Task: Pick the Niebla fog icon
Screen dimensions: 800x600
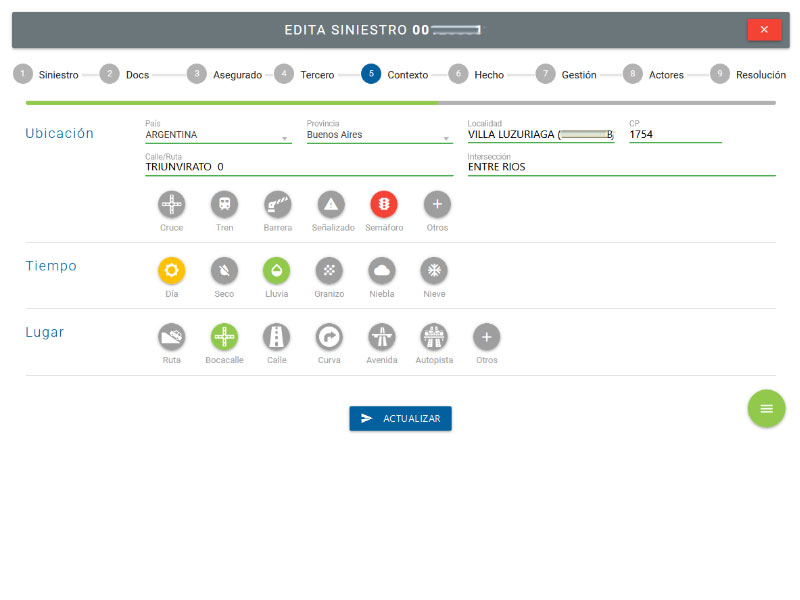Action: point(382,271)
